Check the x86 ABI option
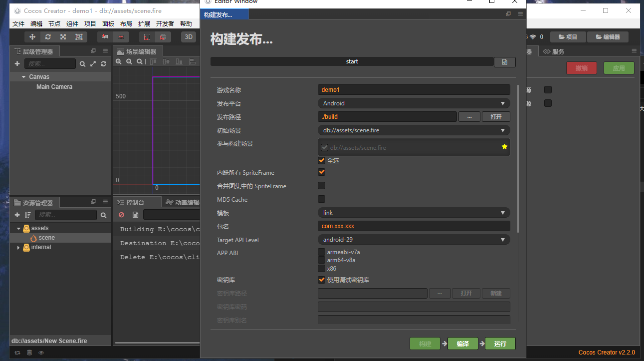644x361 pixels. (x=322, y=269)
